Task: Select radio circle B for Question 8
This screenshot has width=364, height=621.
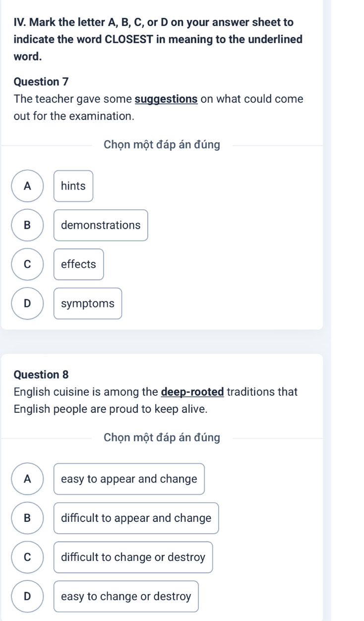Action: click(x=27, y=518)
